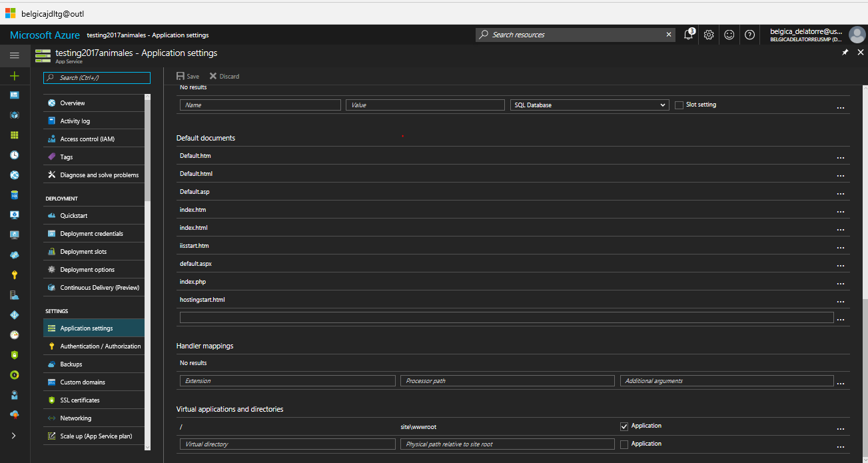The height and width of the screenshot is (463, 868).
Task: Click the Save disk icon
Action: tap(181, 76)
